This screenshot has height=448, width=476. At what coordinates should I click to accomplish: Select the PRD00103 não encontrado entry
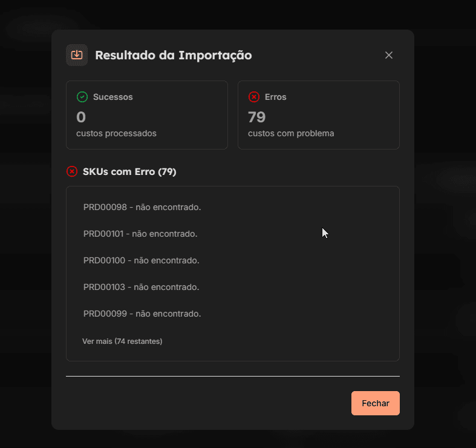click(x=142, y=287)
